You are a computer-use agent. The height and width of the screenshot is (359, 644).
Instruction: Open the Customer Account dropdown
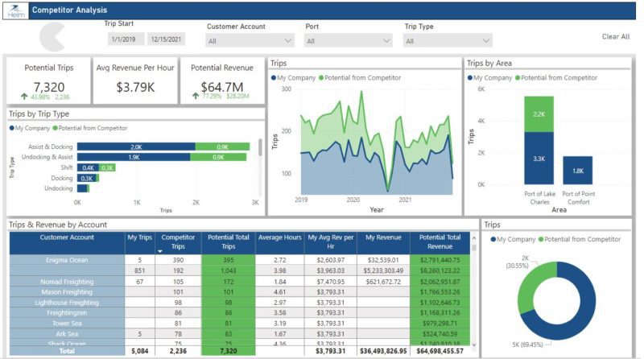coord(250,41)
